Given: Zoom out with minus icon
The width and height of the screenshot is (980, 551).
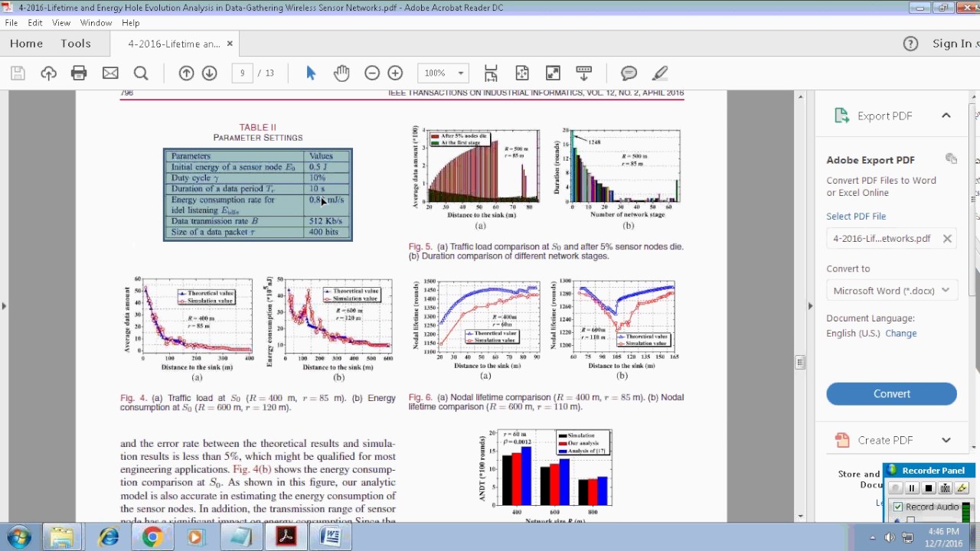Looking at the screenshot, I should 372,73.
